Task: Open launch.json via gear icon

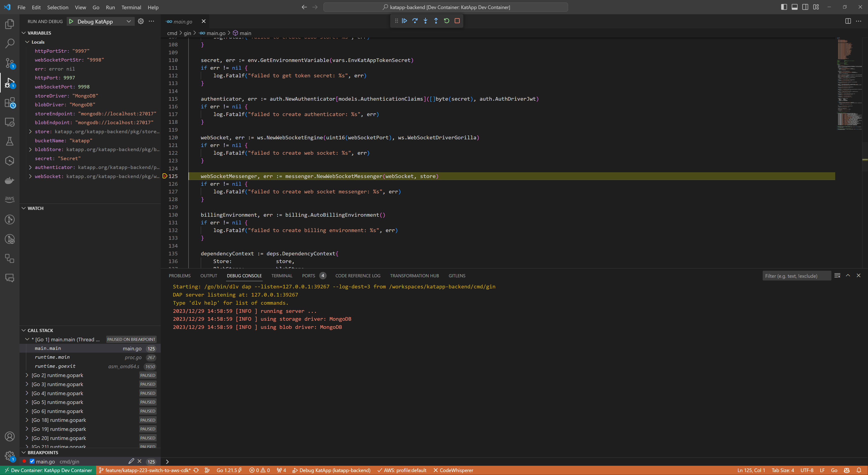Action: pos(141,21)
